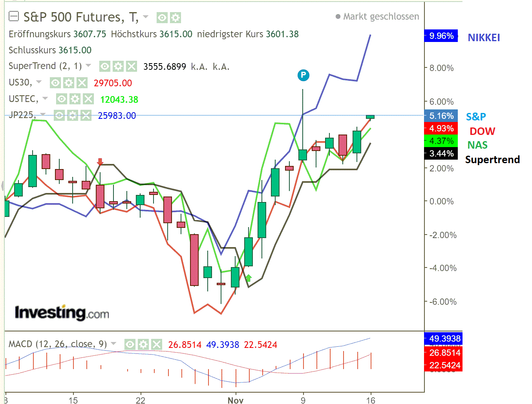Select the P marker above the chart

(303, 75)
